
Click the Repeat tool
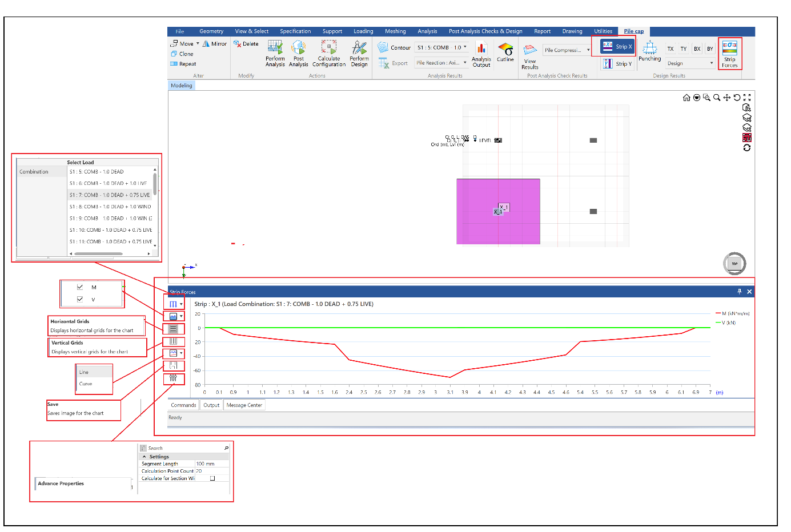183,64
